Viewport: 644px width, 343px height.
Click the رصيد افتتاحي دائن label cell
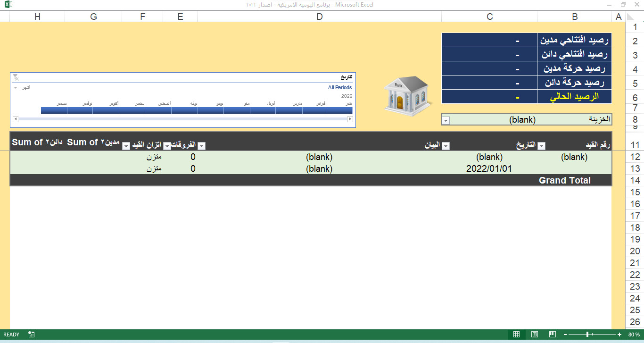pos(575,55)
